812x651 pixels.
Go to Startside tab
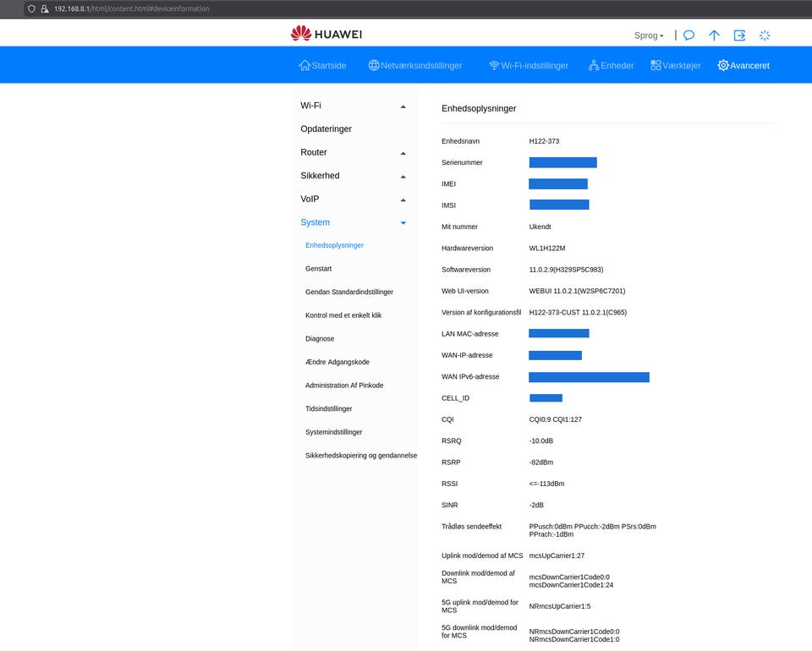point(322,65)
